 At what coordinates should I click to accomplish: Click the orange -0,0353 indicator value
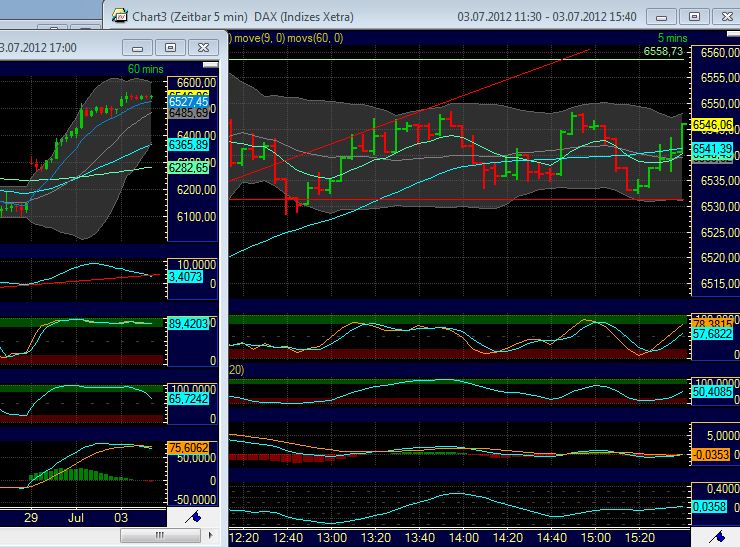[x=713, y=455]
